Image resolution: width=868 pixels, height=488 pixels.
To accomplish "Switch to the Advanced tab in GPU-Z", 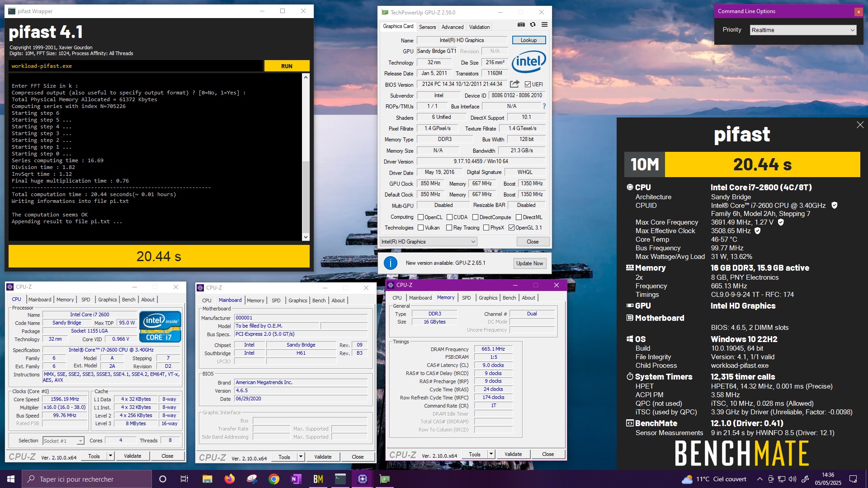I will pyautogui.click(x=452, y=27).
